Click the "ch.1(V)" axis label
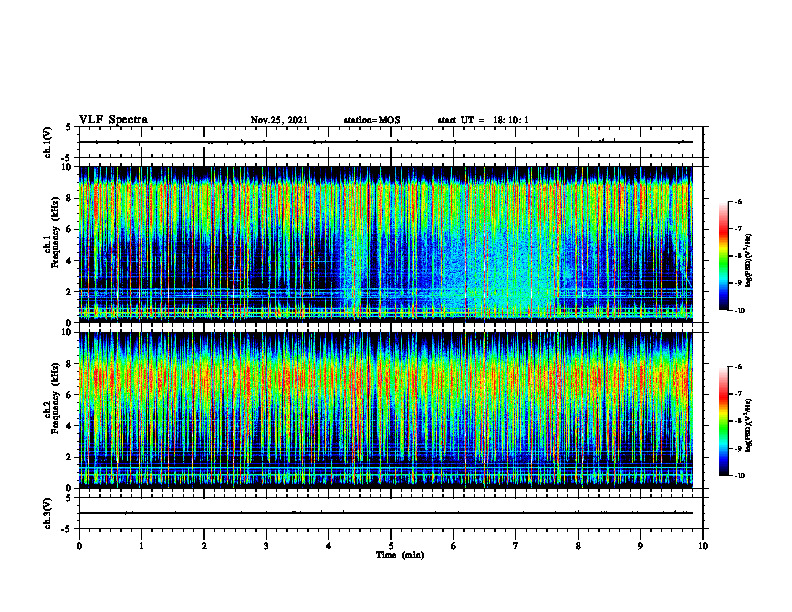 point(48,142)
